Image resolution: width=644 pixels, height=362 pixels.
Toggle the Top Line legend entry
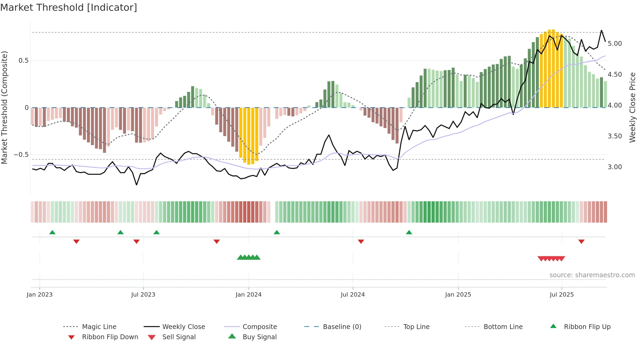click(407, 327)
